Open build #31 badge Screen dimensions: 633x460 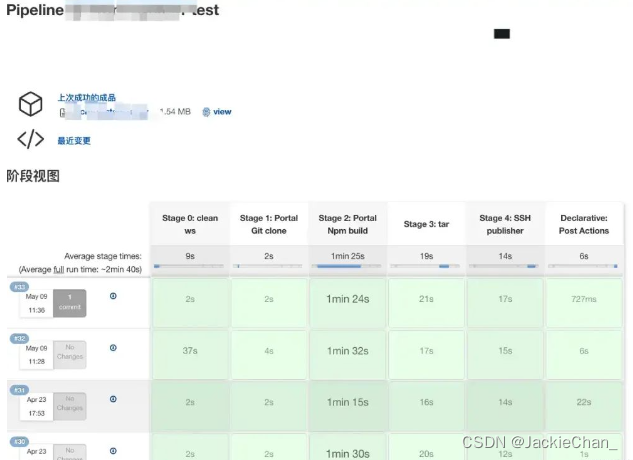tap(19, 390)
